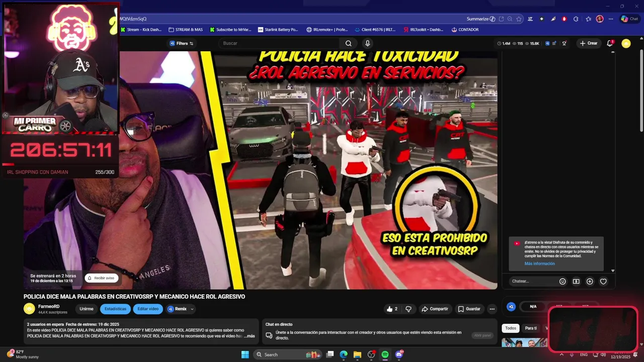This screenshot has width=644, height=362.
Task: Open Estadísticas for the video
Action: 115,309
